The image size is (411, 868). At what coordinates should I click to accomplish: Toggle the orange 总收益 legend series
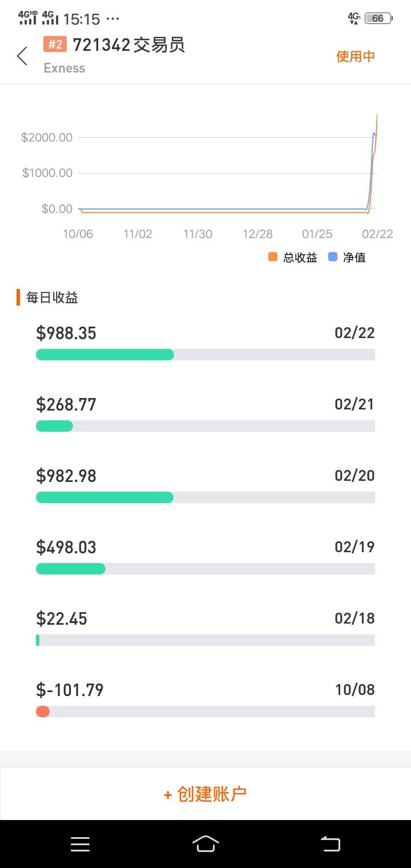point(293,258)
